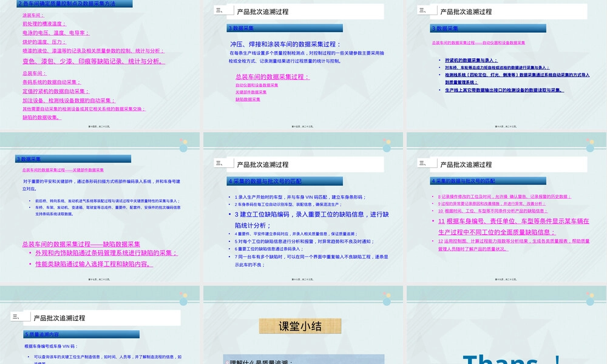Select the slide starting with 8 记录操作修改的工位及时间
The width and height of the screenshot is (607, 364).
pyautogui.click(x=507, y=207)
